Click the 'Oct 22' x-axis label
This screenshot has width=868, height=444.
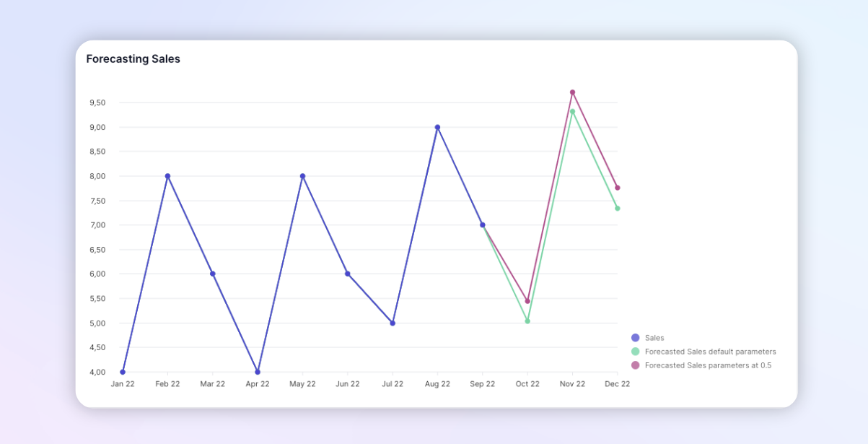[527, 384]
